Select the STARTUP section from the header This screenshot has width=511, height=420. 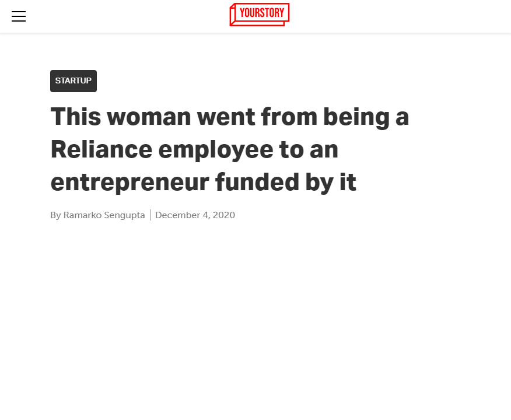pyautogui.click(x=73, y=81)
